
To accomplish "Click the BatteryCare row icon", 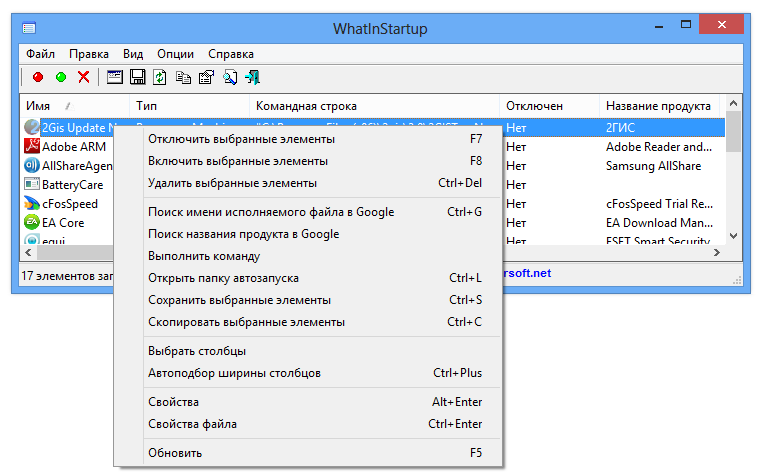I will 32,184.
